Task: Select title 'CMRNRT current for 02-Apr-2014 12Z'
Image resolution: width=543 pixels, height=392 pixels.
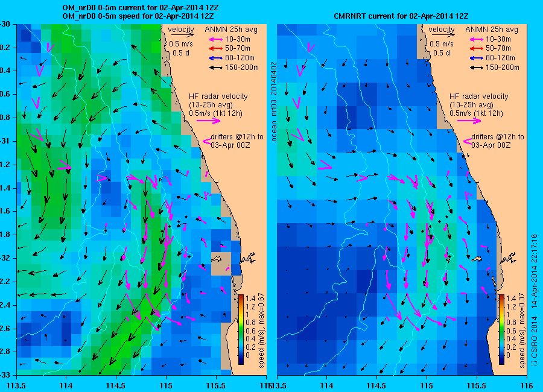Action: click(401, 16)
